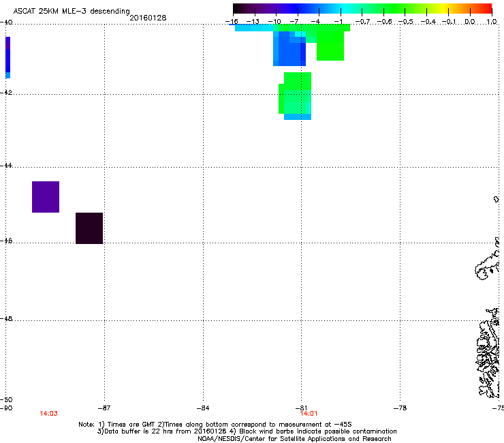Click the '0.0' color bar label
The height and width of the screenshot is (443, 504).
pyautogui.click(x=470, y=22)
